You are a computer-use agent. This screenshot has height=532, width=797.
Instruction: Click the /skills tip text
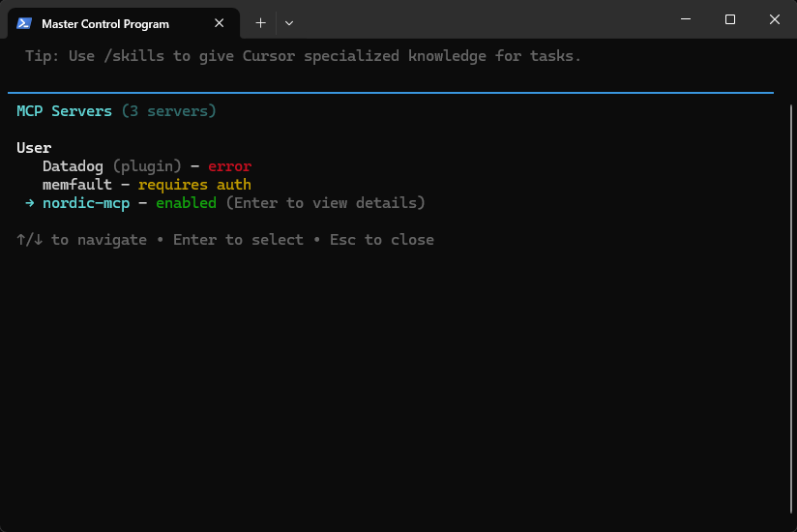point(303,56)
